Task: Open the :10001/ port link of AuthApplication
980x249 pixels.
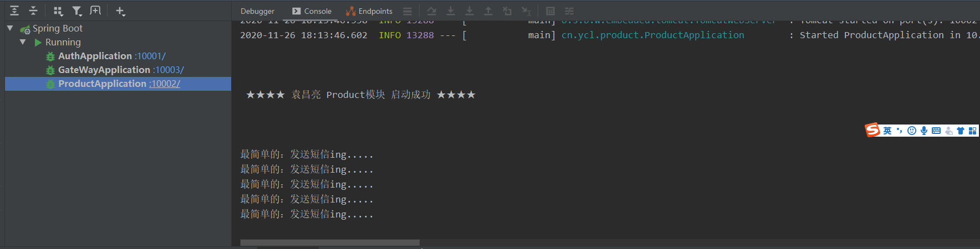Action: (150, 56)
